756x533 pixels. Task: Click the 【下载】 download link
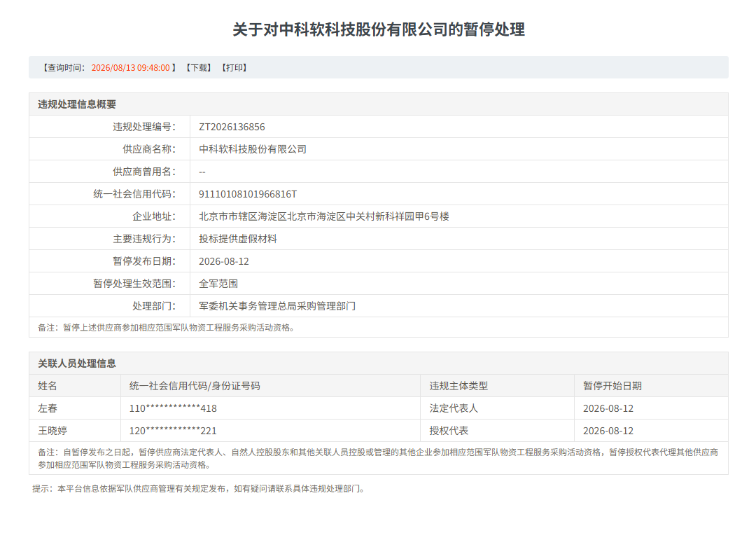click(199, 67)
